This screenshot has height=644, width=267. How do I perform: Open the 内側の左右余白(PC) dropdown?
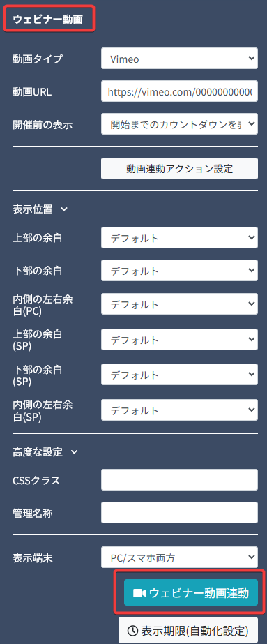pyautogui.click(x=179, y=304)
